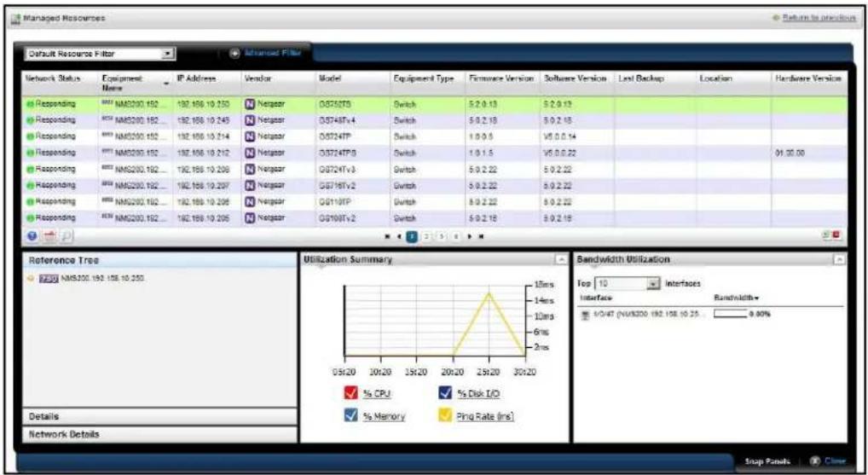This screenshot has width=868, height=475.
Task: Select page 1 in the table pager
Action: click(412, 236)
